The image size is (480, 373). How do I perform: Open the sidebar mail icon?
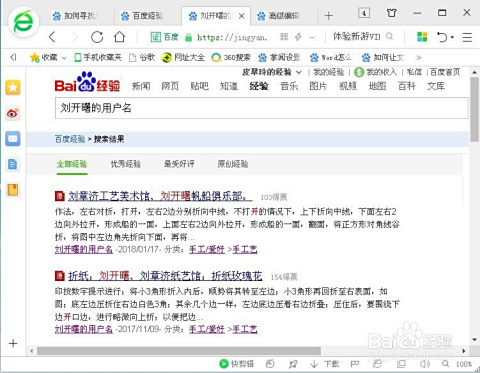(x=13, y=138)
